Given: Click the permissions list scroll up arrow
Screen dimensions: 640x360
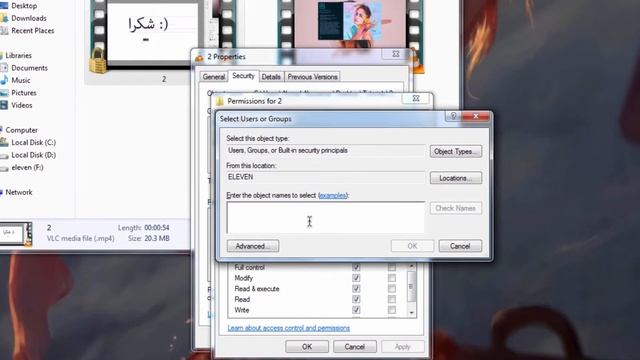Looking at the screenshot, I should (x=411, y=267).
